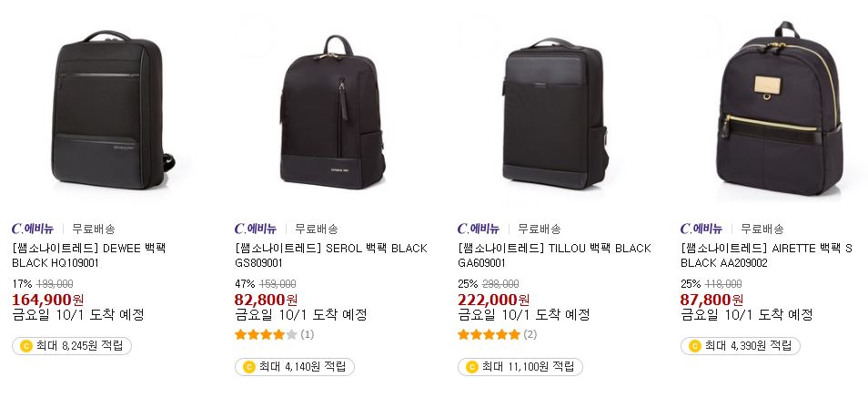Viewport: 868px width, 418px height.
Task: Click the 최대 11,100원 적립 badge
Action: pos(520,367)
